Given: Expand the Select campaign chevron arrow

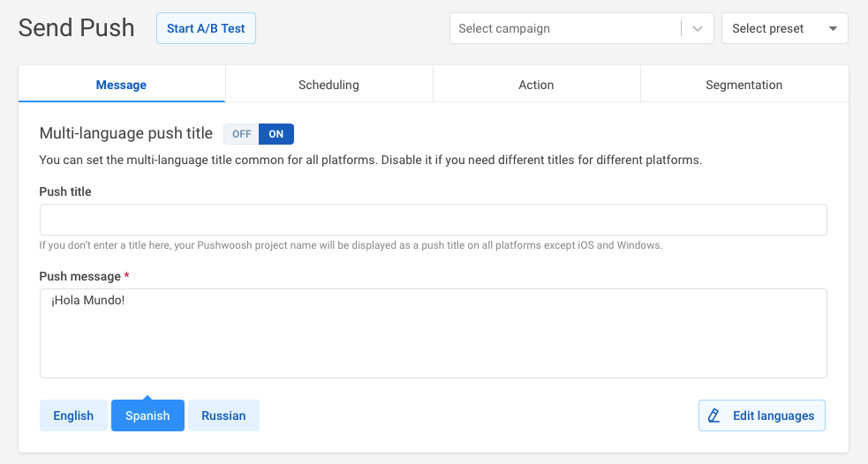Looking at the screenshot, I should tap(698, 28).
